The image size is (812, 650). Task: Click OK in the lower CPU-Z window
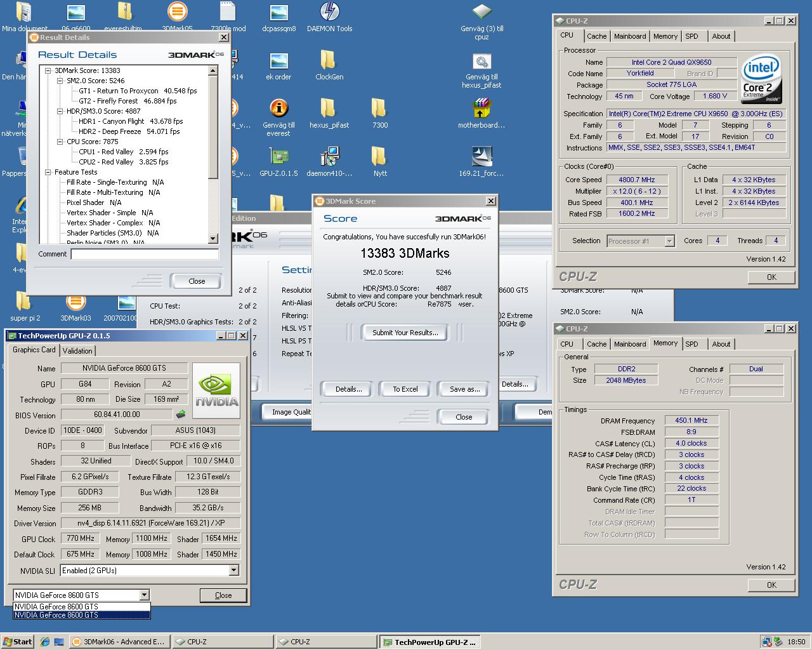coord(771,585)
